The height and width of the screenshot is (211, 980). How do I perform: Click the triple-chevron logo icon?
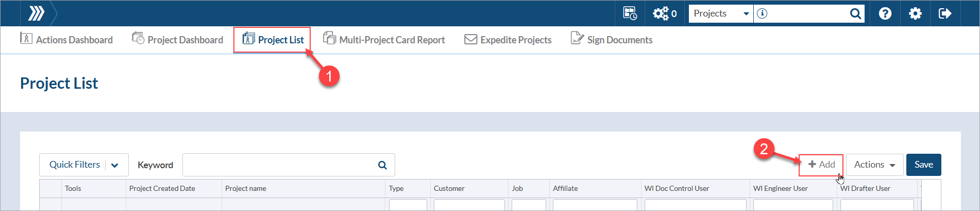pos(36,13)
